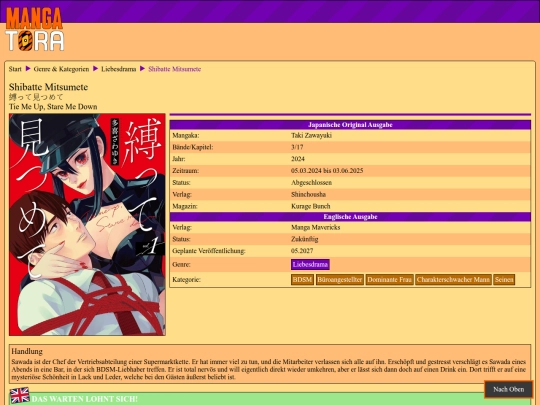Click the planned release value 05.2027
Screen dimensions: 540x405
click(302, 251)
